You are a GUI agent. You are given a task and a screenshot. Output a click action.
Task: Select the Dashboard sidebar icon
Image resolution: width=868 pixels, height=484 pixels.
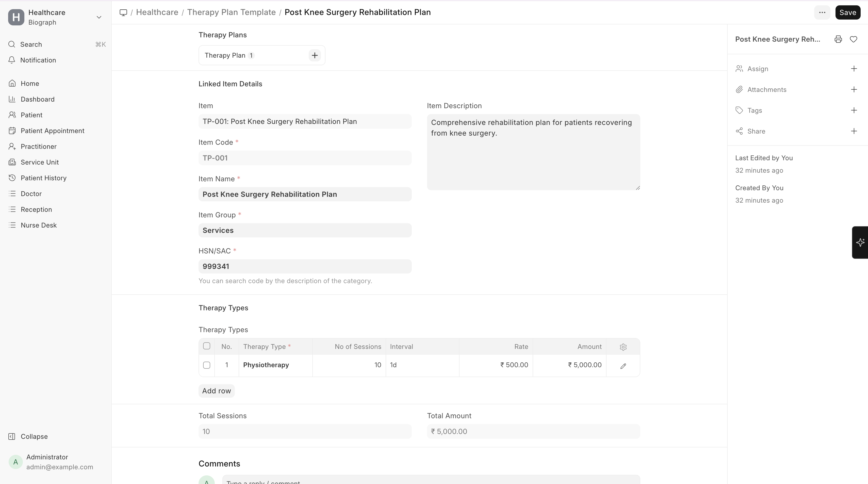12,99
